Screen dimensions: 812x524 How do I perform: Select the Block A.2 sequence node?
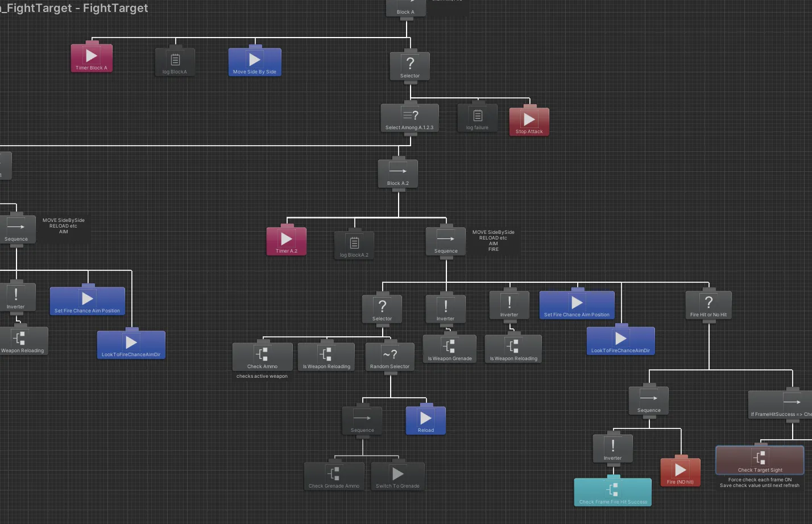398,174
